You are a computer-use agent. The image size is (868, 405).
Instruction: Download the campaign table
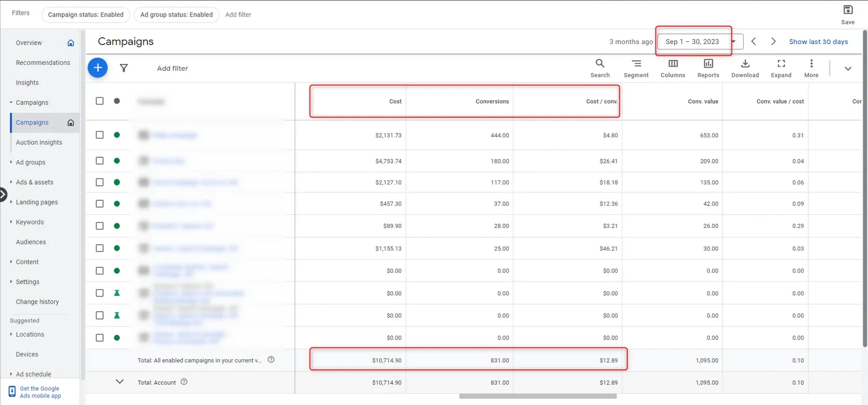[745, 68]
